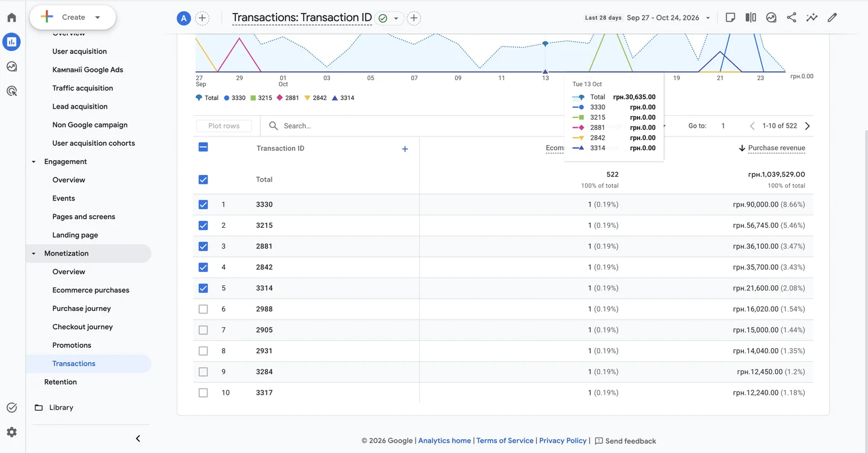This screenshot has height=453, width=868.
Task: Check the row for transaction 3317
Action: (x=203, y=393)
